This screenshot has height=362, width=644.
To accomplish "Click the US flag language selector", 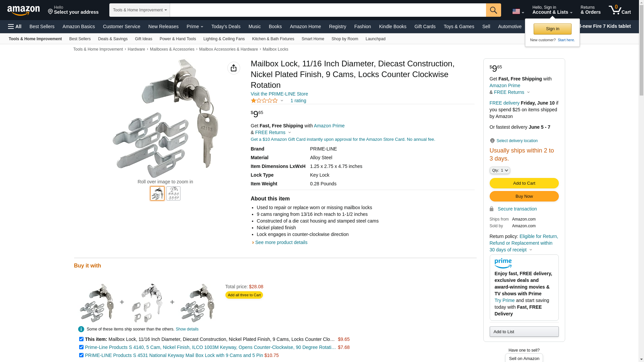I will tap(518, 11).
